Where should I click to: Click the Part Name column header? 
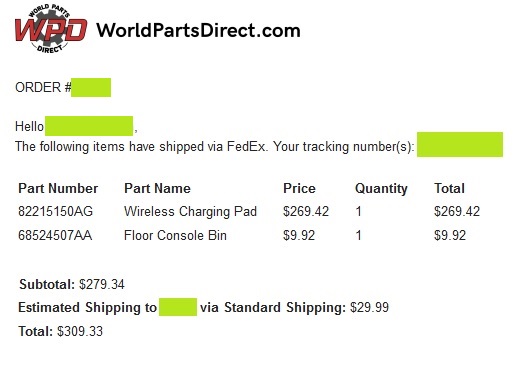tap(157, 188)
